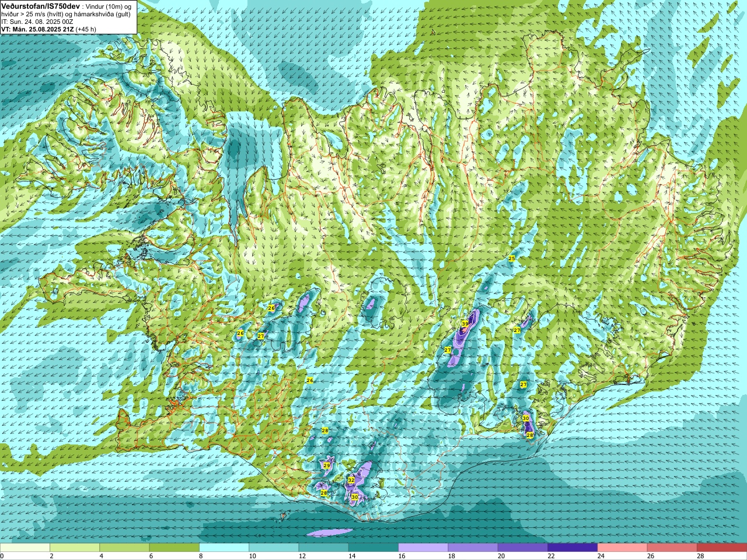Image resolution: width=747 pixels, height=560 pixels.
Task: Click the pale 0–2 m/s legend swatch
Action: [x=25, y=548]
